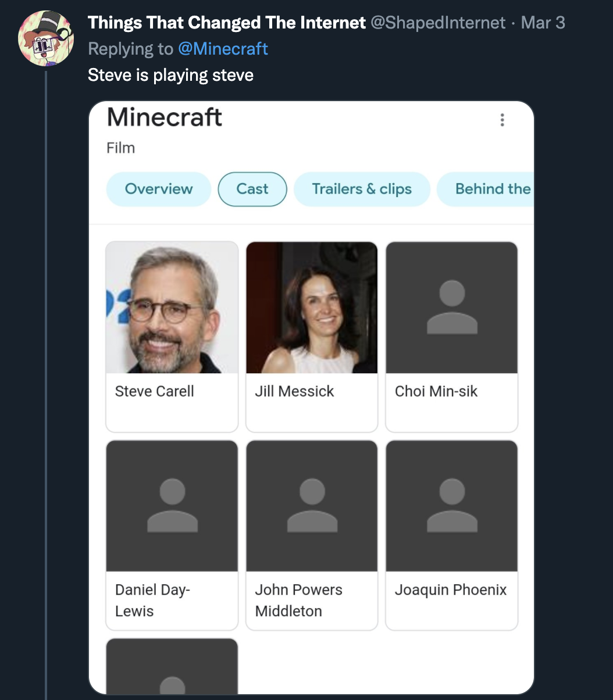Open the Mar 3 tweet timestamp
The height and width of the screenshot is (700, 613).
click(x=543, y=23)
